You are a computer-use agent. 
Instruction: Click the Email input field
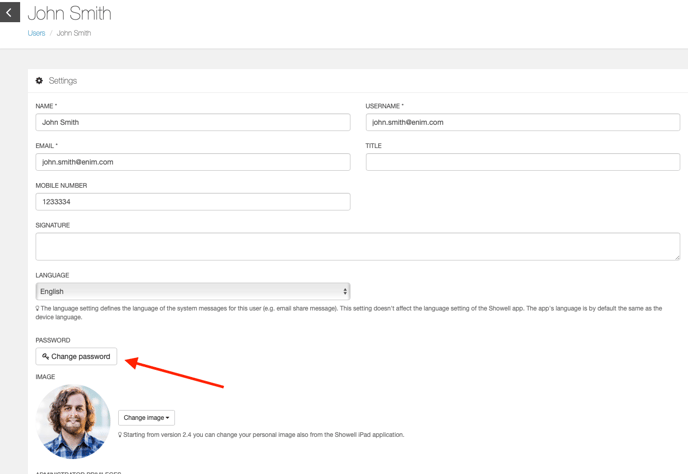193,162
